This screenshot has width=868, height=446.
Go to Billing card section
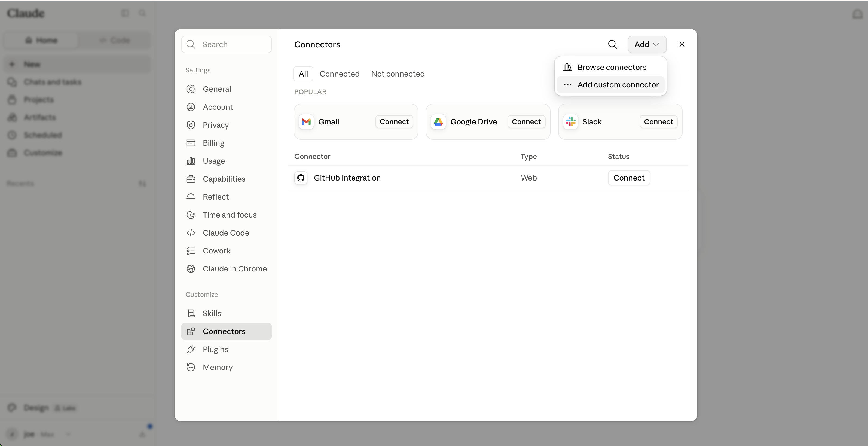click(x=226, y=143)
